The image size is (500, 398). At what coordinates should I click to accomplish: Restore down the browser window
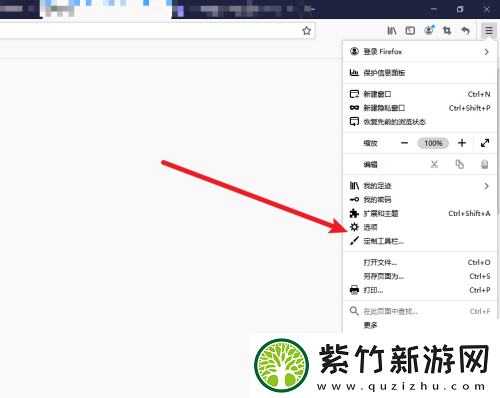coord(460,9)
